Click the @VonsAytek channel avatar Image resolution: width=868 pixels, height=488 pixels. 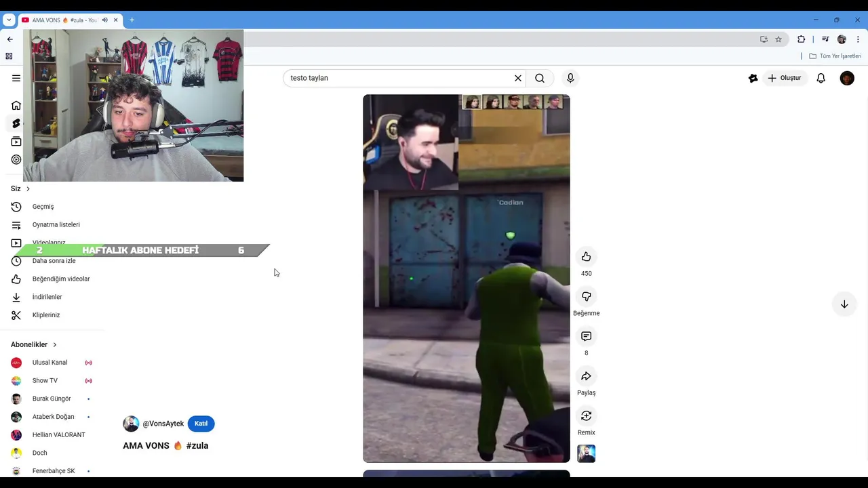(x=131, y=424)
